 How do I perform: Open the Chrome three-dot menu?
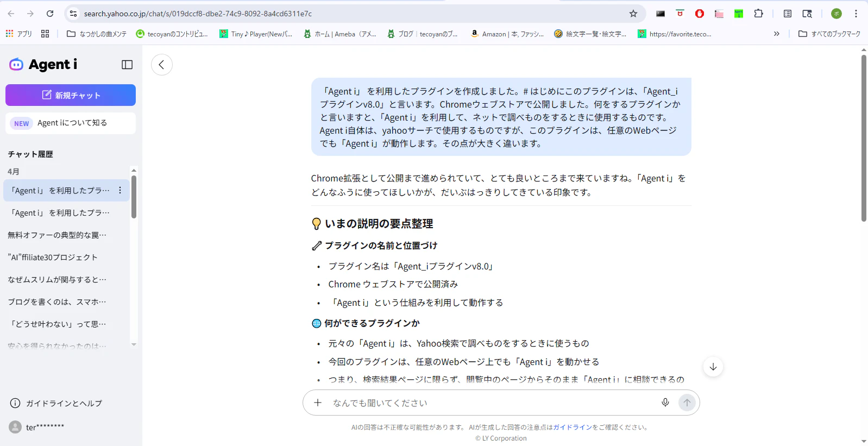coord(856,14)
